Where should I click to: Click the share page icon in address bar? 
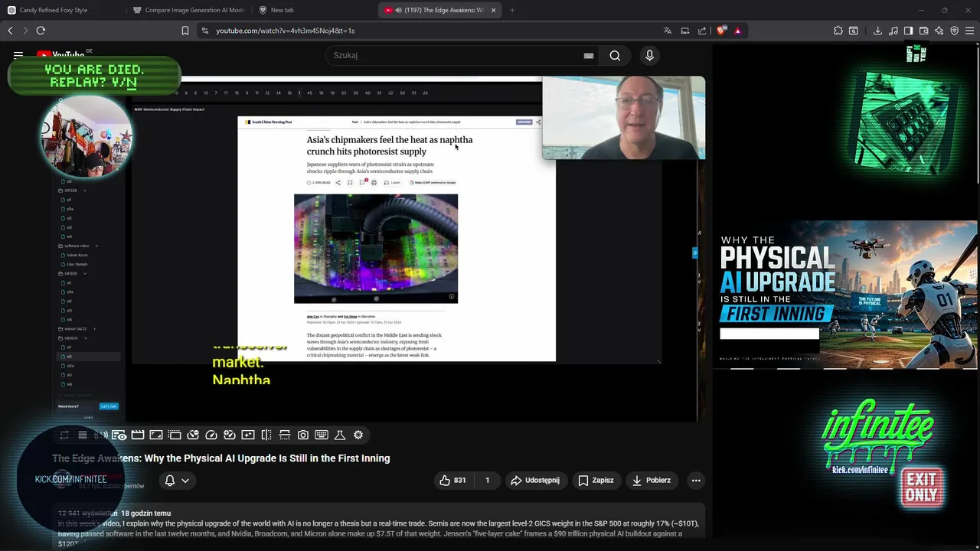(x=702, y=31)
